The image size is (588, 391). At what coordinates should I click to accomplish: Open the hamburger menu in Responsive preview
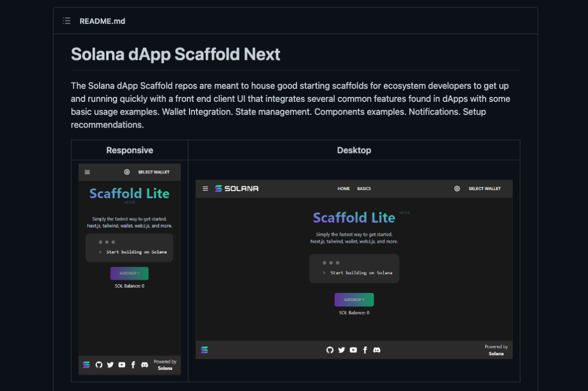(x=87, y=172)
